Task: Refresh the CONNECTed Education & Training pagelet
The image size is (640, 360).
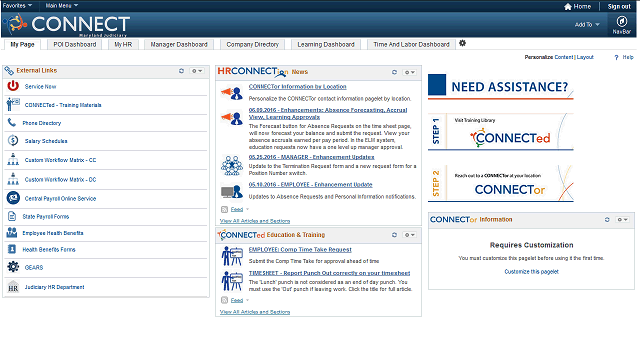Action: point(394,235)
